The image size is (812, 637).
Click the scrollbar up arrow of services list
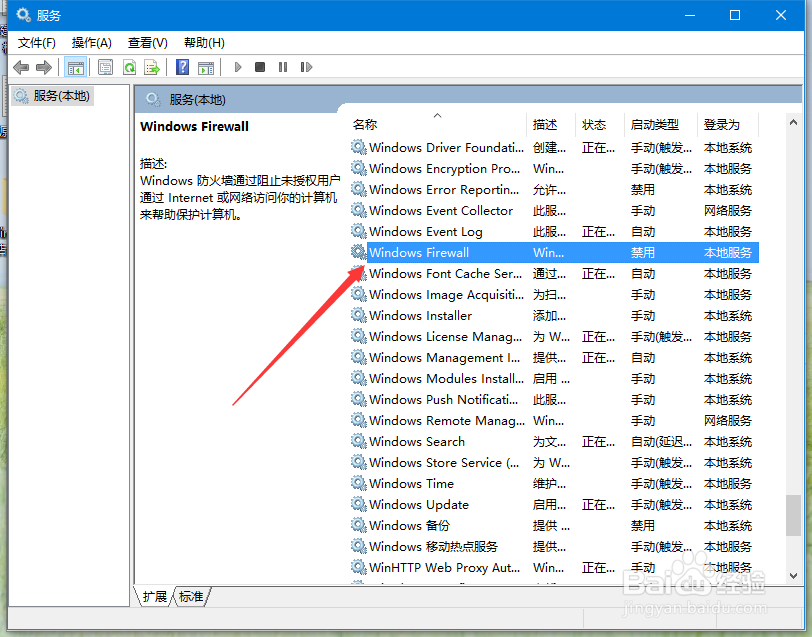(x=793, y=122)
